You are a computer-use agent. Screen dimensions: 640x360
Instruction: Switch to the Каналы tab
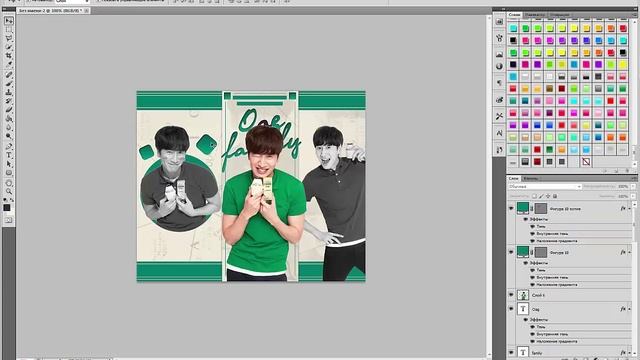(x=531, y=178)
